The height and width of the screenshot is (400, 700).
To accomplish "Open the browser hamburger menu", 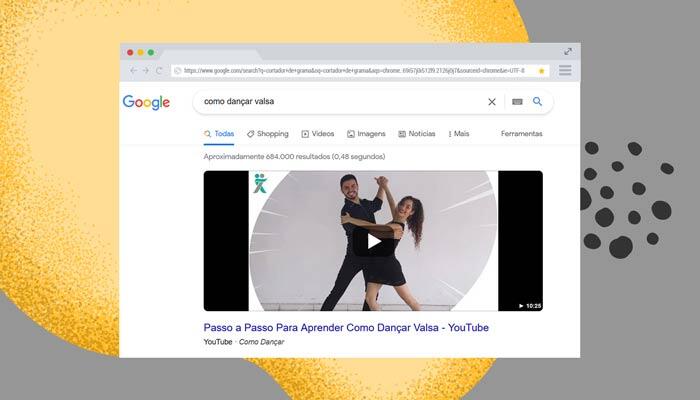I will pyautogui.click(x=565, y=70).
